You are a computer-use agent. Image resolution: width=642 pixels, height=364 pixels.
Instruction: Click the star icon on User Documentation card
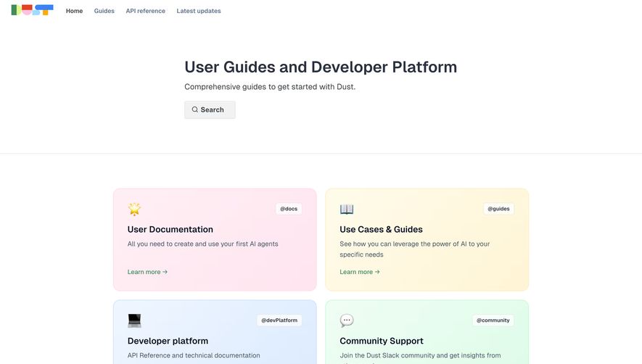[134, 209]
